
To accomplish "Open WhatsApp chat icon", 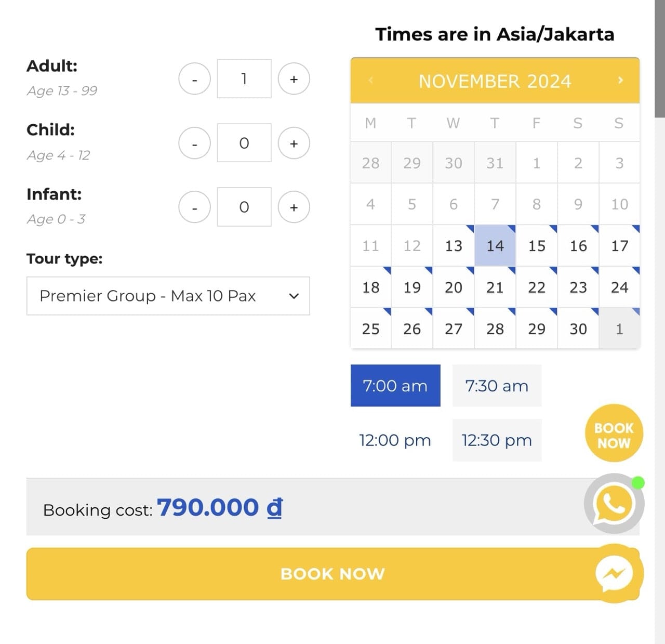I will pyautogui.click(x=614, y=503).
